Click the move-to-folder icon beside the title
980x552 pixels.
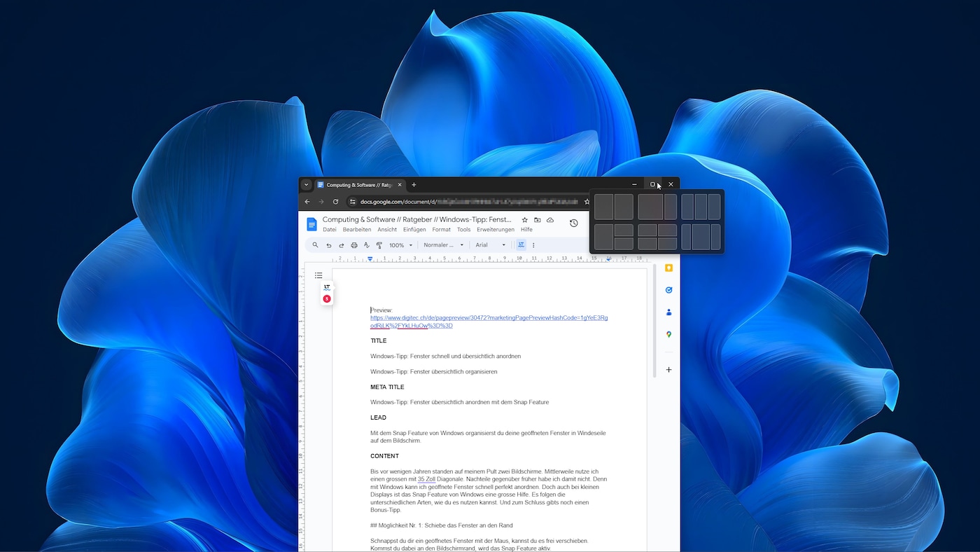(x=538, y=220)
